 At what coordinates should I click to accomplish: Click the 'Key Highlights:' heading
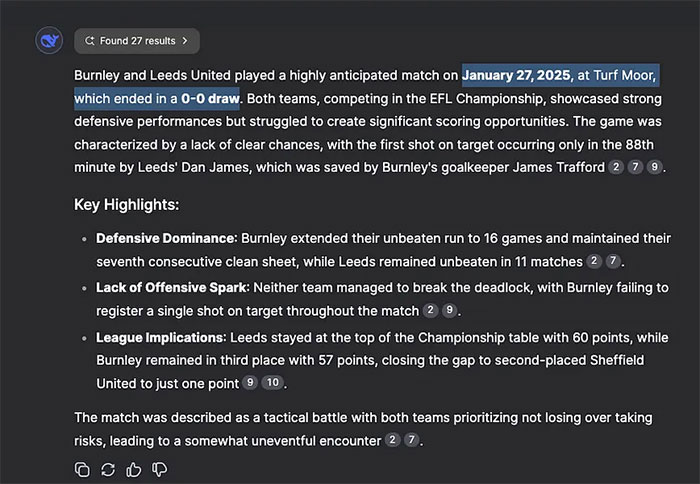click(126, 205)
